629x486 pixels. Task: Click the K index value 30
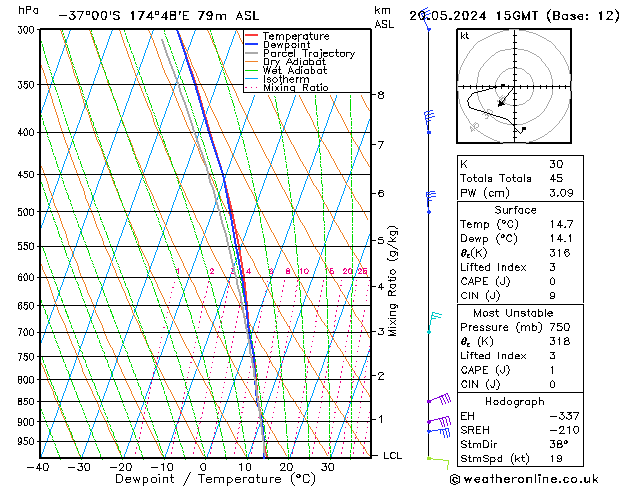click(556, 164)
